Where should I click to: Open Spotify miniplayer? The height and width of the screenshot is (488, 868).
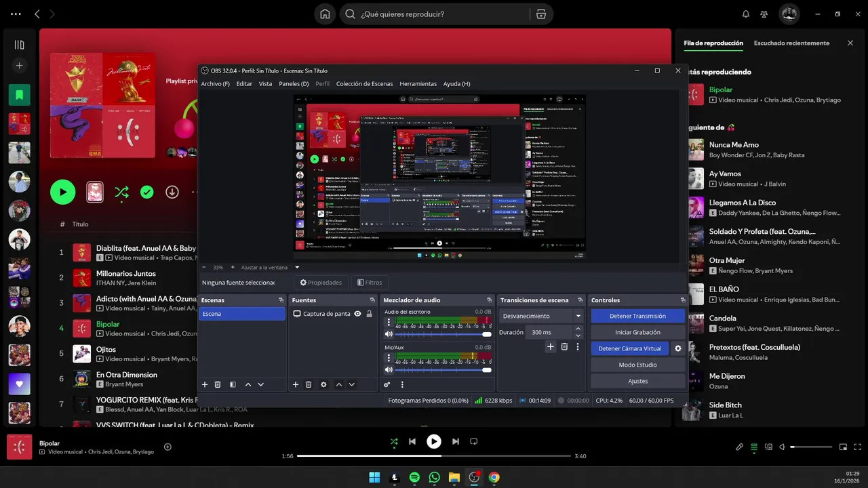click(x=843, y=447)
